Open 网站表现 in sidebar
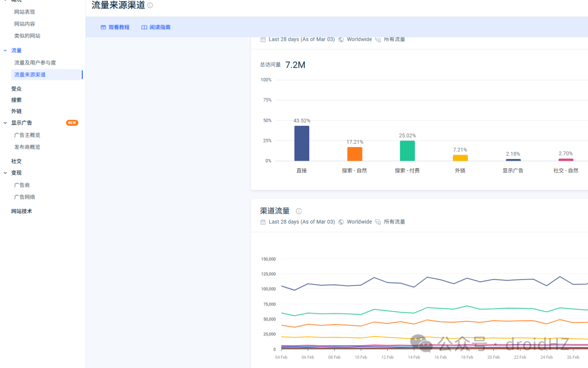 pos(24,12)
